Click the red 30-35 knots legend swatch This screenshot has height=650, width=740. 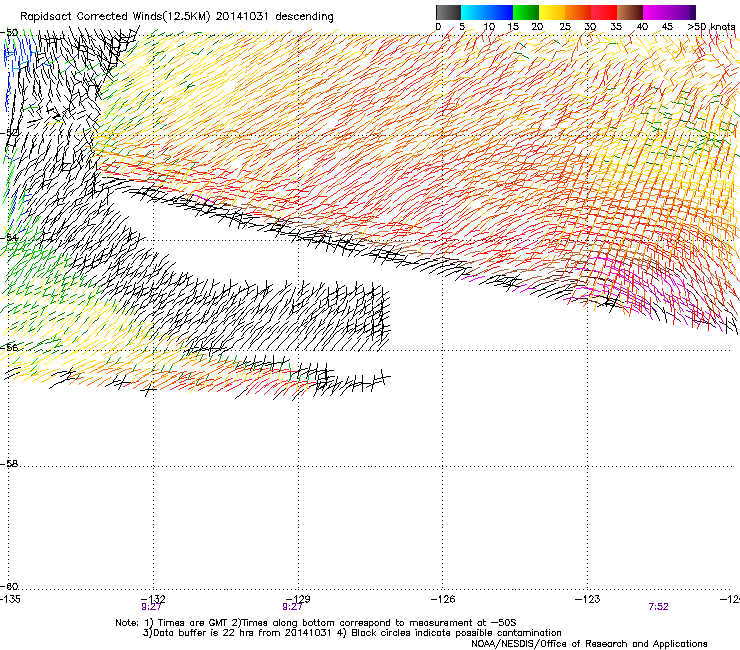604,12
